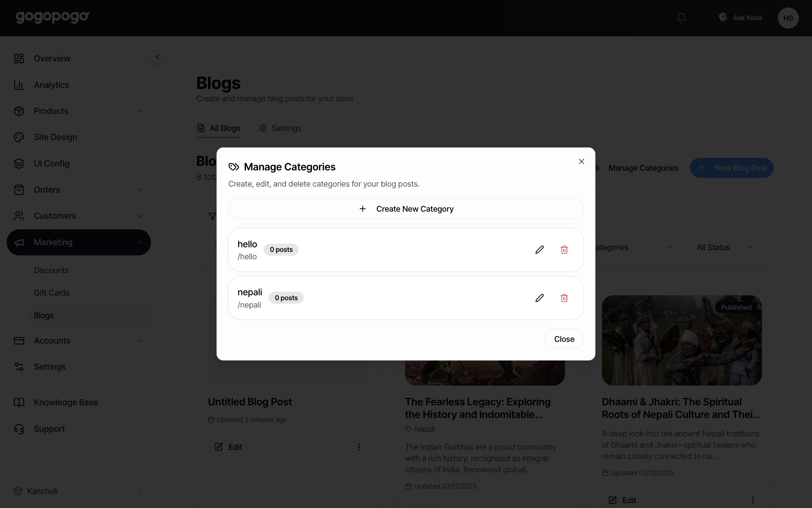Viewport: 812px width, 508px height.
Task: Click the Overview grid icon
Action: point(19,59)
